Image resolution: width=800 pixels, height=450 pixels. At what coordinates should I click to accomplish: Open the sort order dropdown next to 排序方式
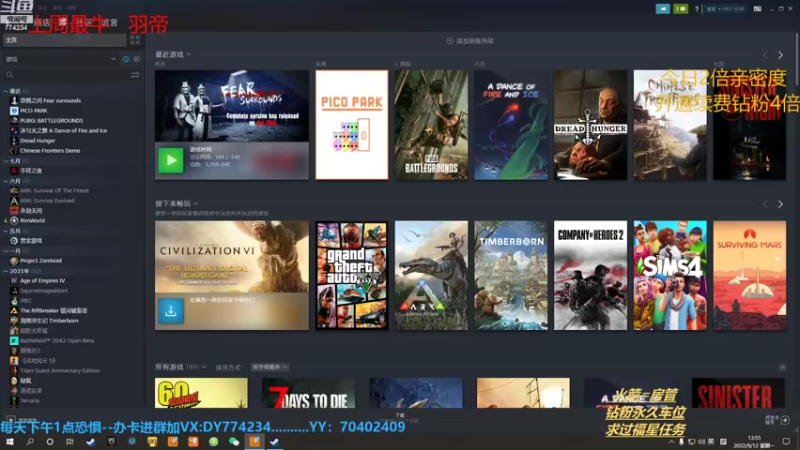(269, 367)
